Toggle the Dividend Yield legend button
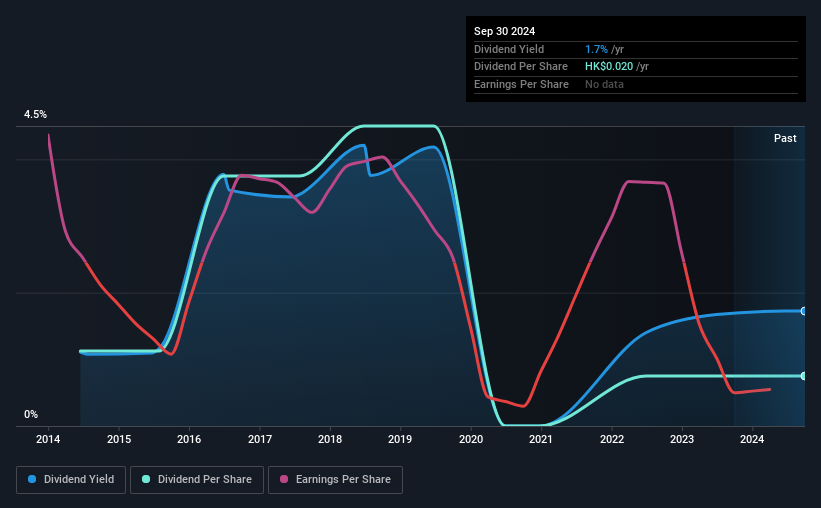This screenshot has height=508, width=821. pos(71,480)
